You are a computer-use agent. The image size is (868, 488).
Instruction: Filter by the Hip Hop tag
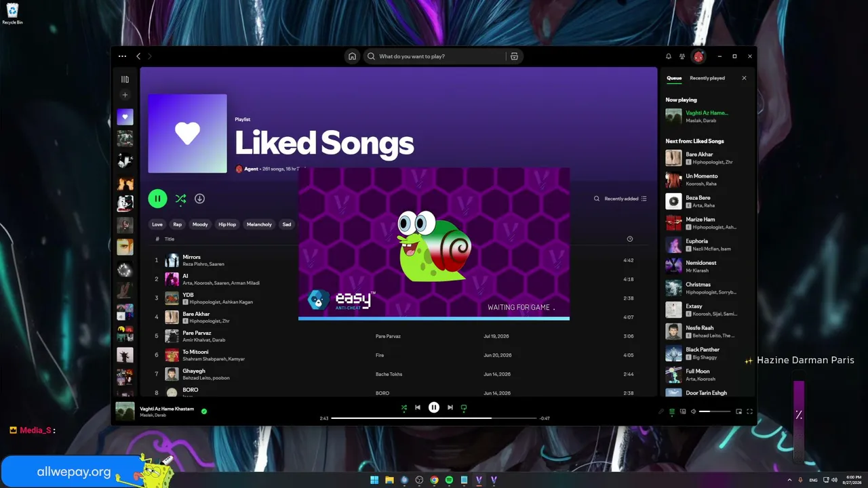pos(227,224)
